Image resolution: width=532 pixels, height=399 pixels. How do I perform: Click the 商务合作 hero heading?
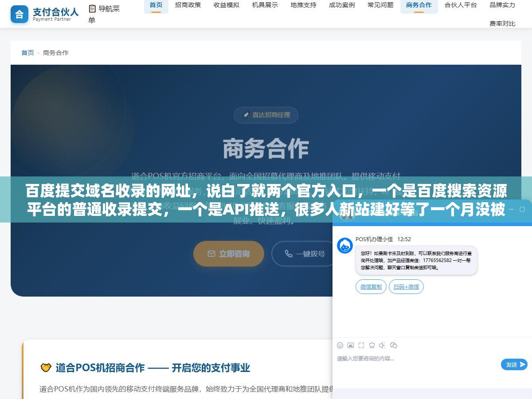tap(266, 148)
